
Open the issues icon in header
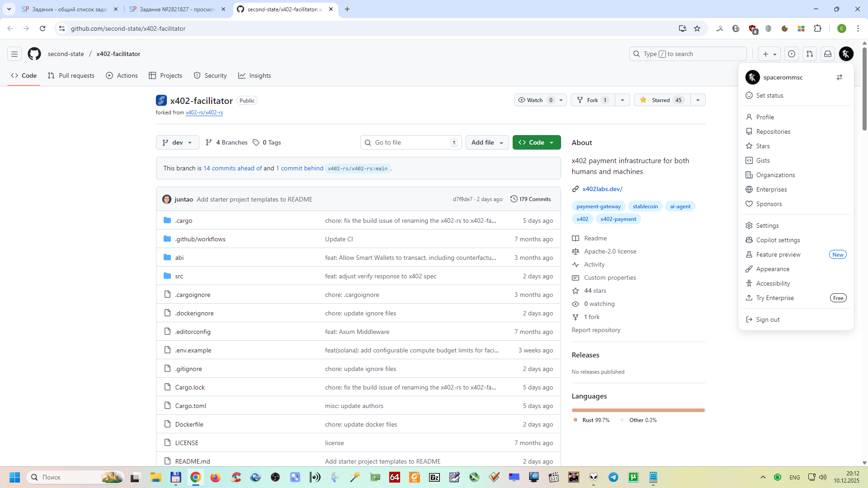pos(792,54)
